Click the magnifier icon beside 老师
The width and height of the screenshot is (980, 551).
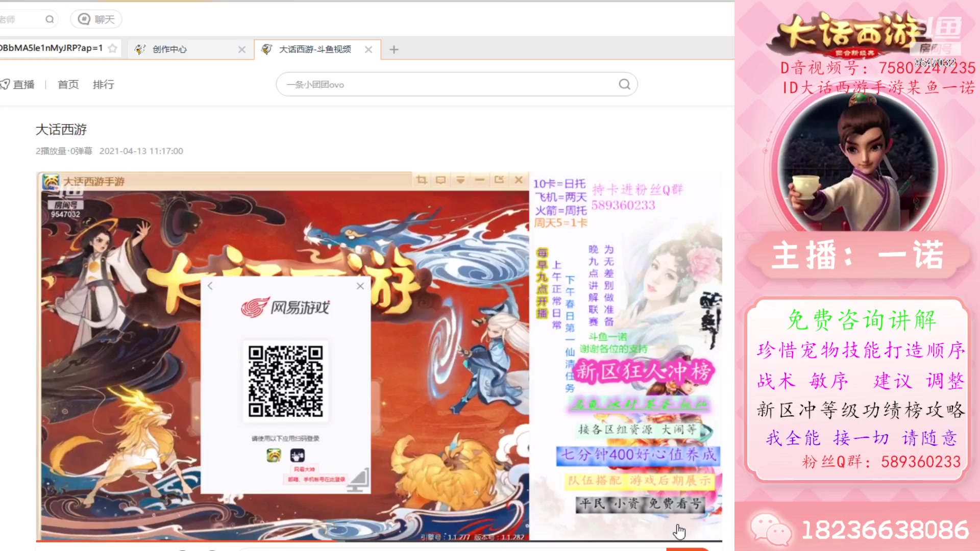[x=50, y=19]
